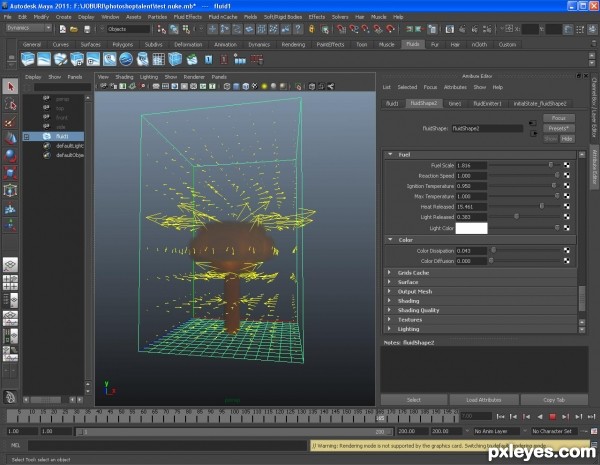Viewport: 600px width, 465px height.
Task: Expand the Surface section
Action: [x=390, y=282]
